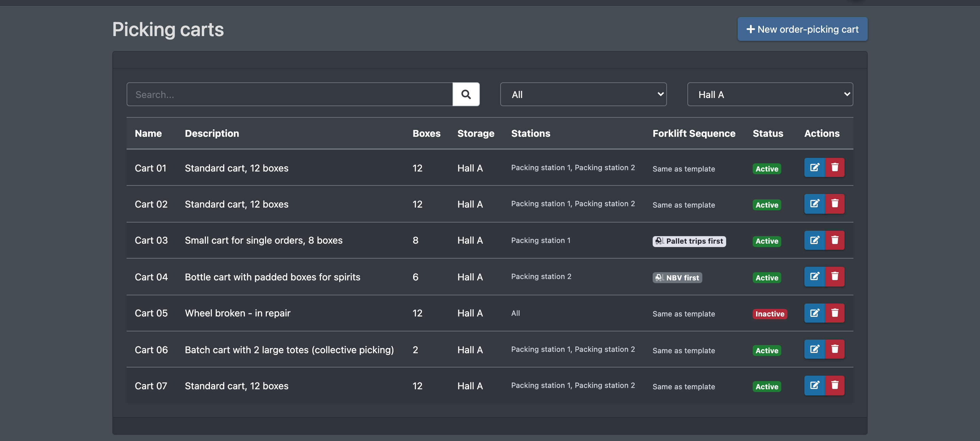The image size is (980, 441).
Task: Select 'Wheel broken - in repair' description
Action: [x=238, y=313]
